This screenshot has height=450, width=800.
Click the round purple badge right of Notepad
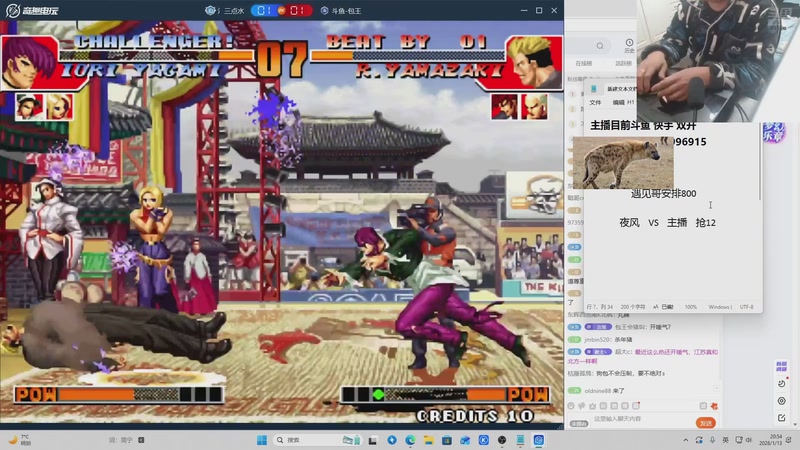point(774,132)
